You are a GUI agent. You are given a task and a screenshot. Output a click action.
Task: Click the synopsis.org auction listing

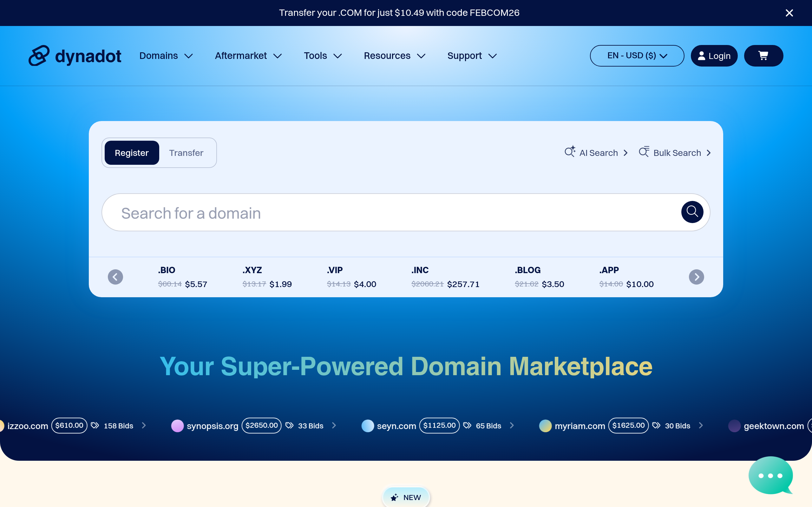pyautogui.click(x=212, y=426)
